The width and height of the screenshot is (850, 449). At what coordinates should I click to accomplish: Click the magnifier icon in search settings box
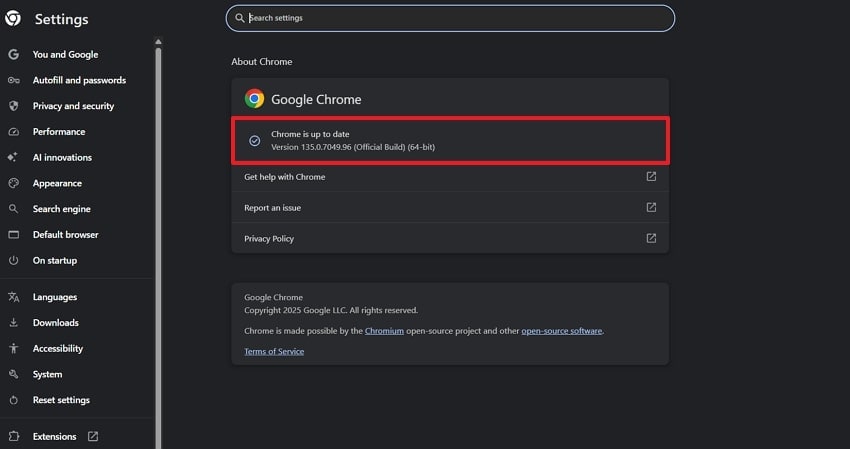point(240,18)
